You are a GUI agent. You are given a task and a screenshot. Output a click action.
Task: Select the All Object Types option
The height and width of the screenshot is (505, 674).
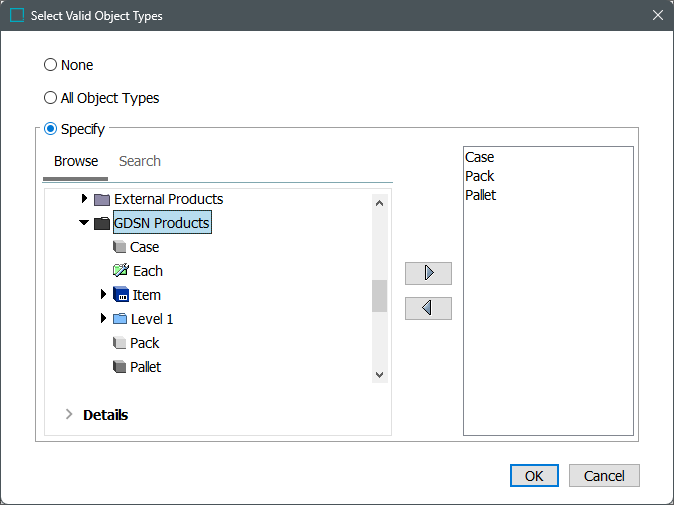51,98
